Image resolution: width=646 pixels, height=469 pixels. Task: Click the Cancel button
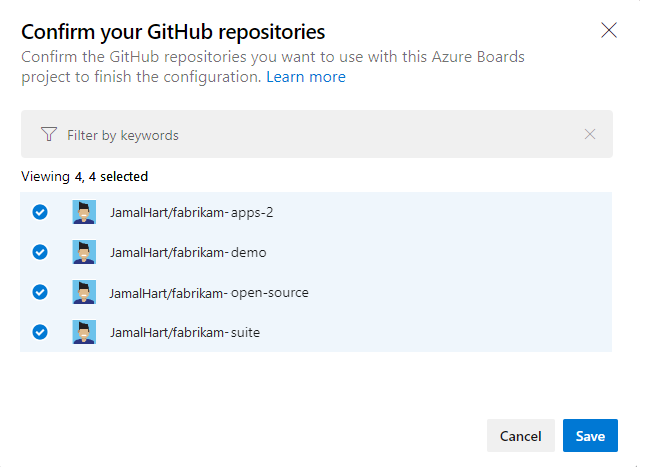point(520,436)
